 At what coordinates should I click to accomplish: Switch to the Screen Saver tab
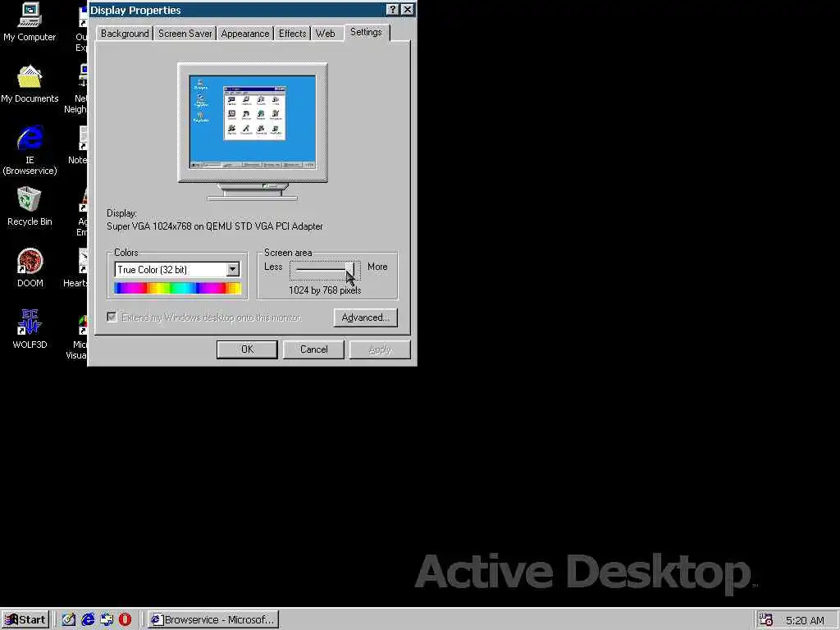185,33
